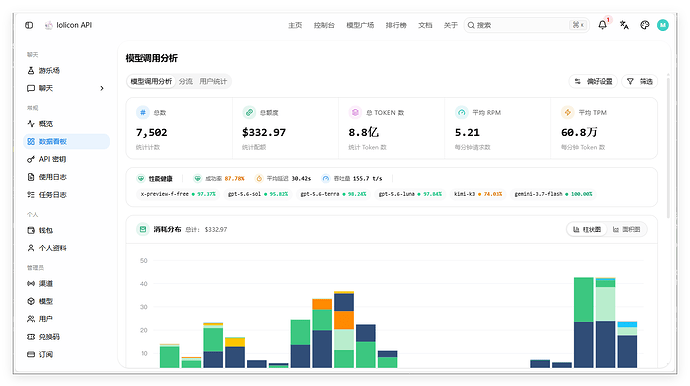Go to 控制台 in top nav

[x=324, y=25]
